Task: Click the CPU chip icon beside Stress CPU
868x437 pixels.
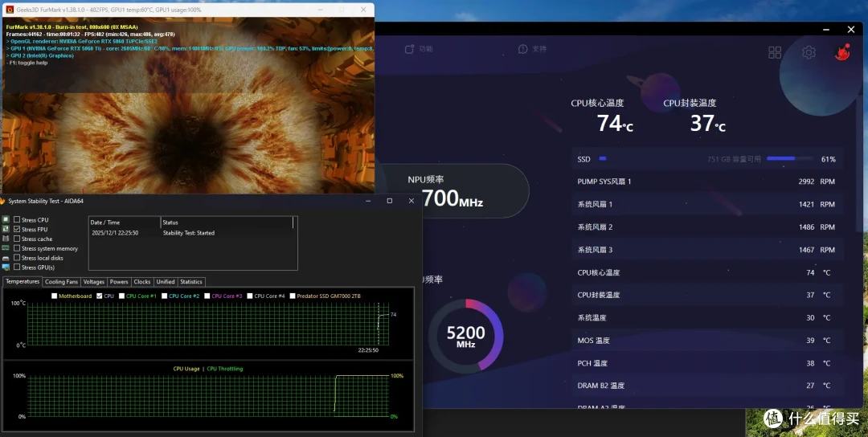Action: (x=6, y=219)
